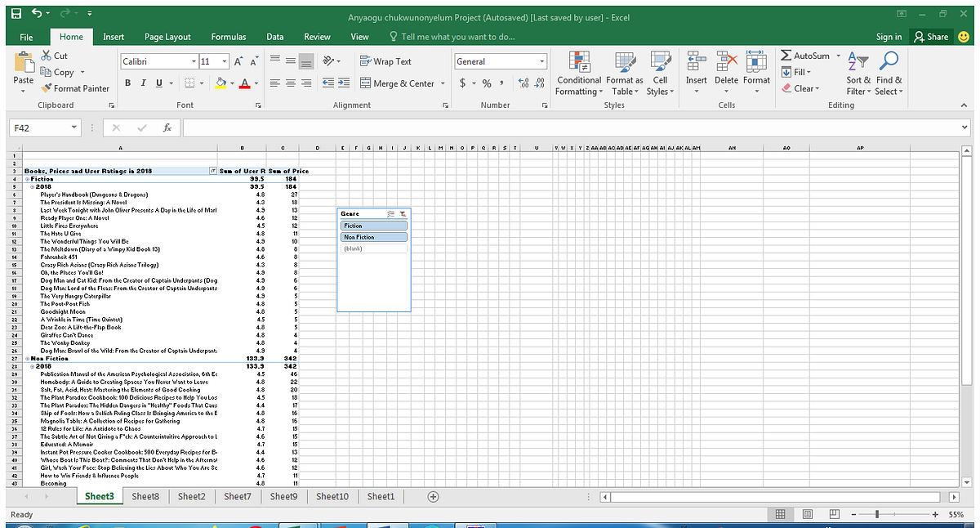
Task: Click the Share button
Action: [931, 36]
